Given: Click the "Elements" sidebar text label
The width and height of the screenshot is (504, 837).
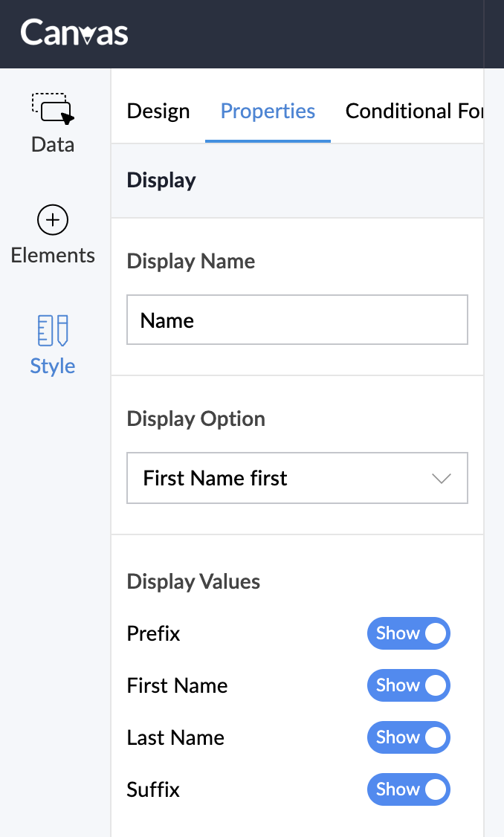Looking at the screenshot, I should coord(53,256).
